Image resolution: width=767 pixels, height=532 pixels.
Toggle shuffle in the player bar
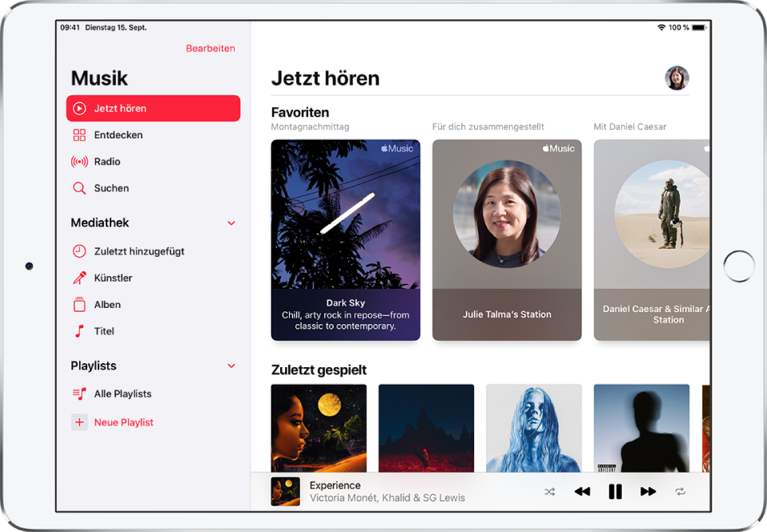point(549,491)
